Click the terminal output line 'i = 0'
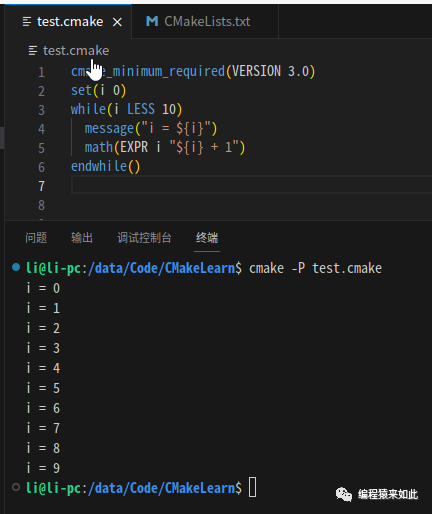 pyautogui.click(x=43, y=288)
